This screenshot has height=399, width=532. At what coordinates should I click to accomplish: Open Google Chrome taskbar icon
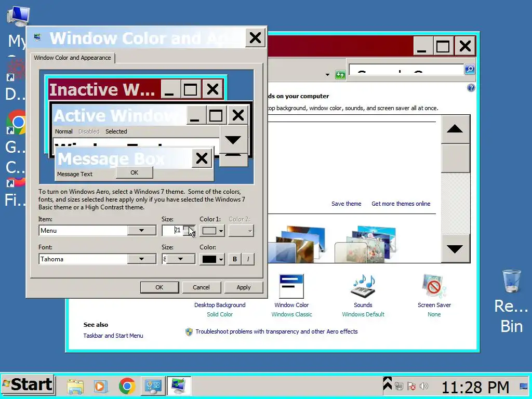127,386
